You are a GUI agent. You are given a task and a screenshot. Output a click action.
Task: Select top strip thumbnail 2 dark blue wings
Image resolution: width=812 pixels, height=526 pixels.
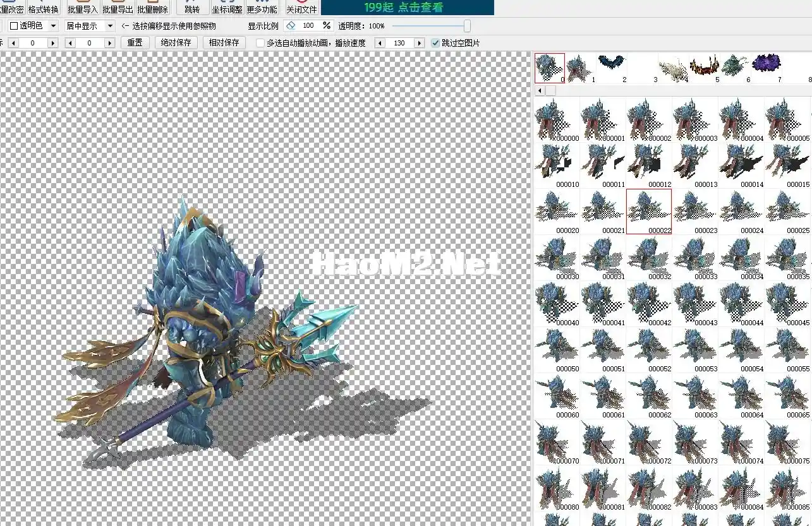click(612, 68)
